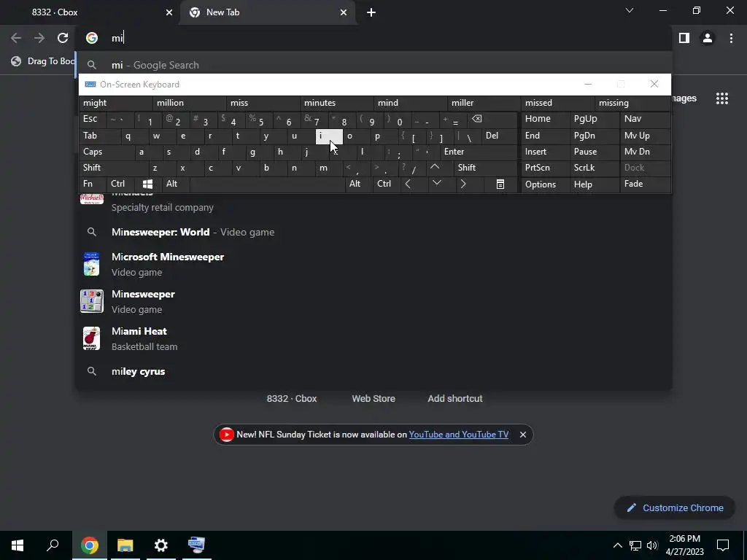Choose the 'might' word prediction
Screen dimensions: 747x560
coord(116,103)
